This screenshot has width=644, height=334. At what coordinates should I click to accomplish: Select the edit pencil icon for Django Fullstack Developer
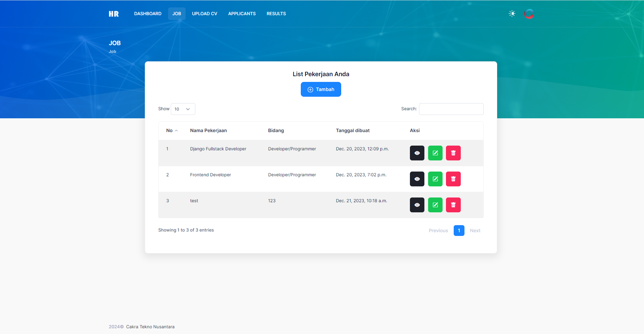pyautogui.click(x=435, y=153)
